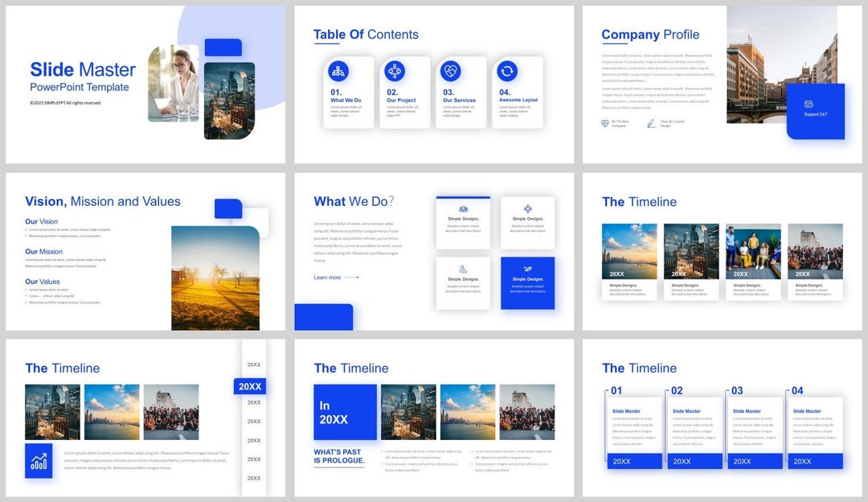Viewport: 868px width, 502px height.
Task: Click the flowchart icon above Our Project
Action: [394, 71]
